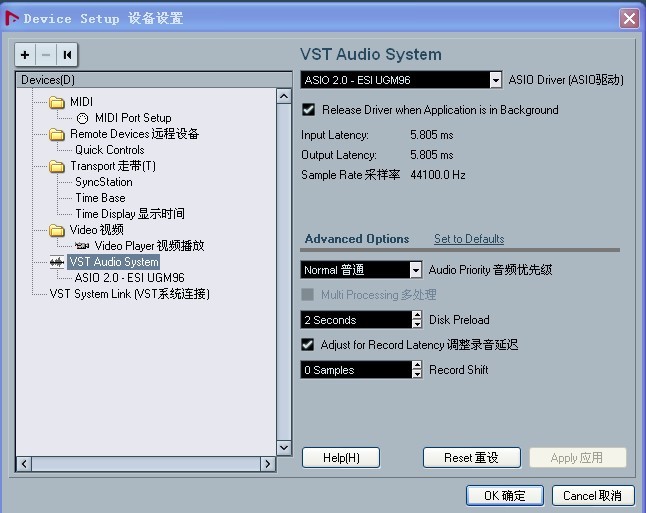The height and width of the screenshot is (513, 646).
Task: Click the plus Add Device icon
Action: pyautogui.click(x=26, y=55)
